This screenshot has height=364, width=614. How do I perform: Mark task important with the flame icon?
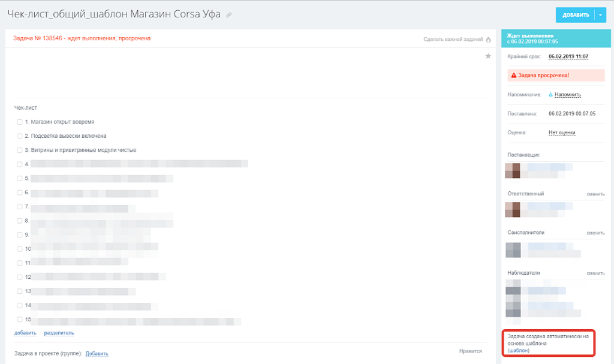tap(488, 40)
